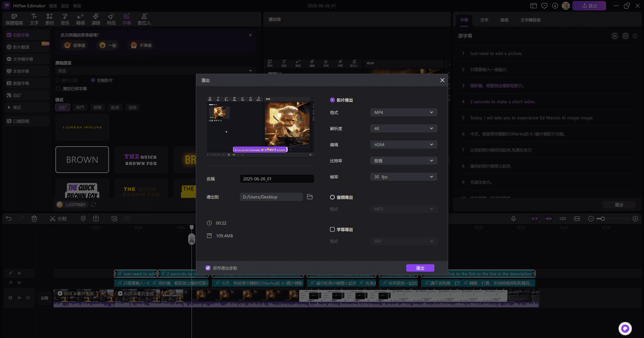Open the 比特率 推薦 dropdown
The height and width of the screenshot is (338, 644).
tap(404, 161)
